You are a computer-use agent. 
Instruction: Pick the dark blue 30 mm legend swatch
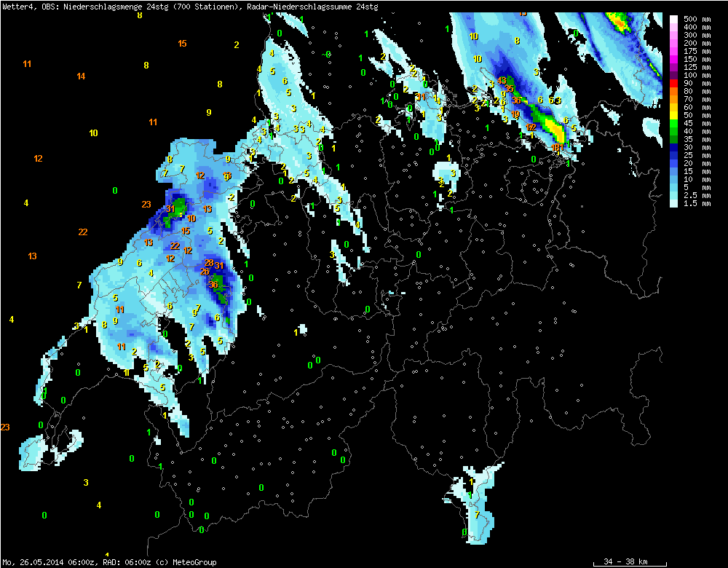[x=674, y=147]
